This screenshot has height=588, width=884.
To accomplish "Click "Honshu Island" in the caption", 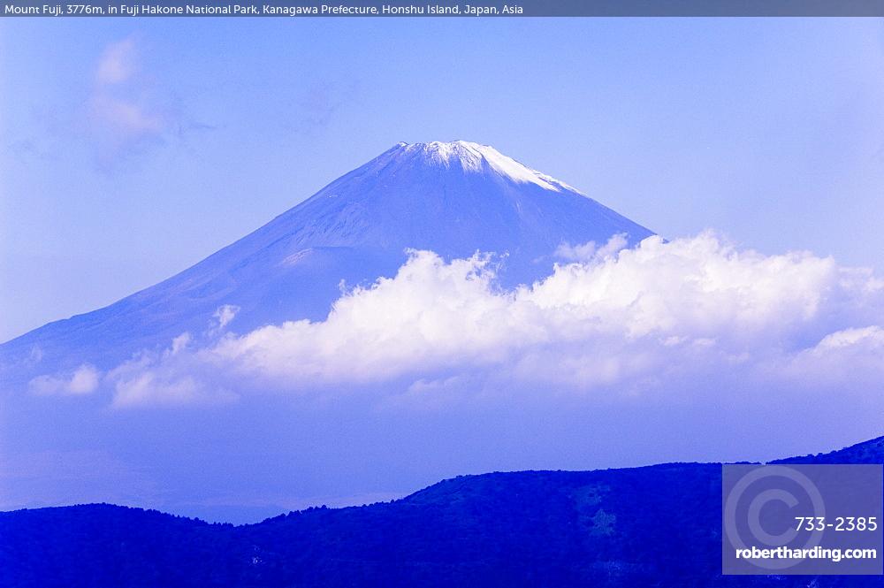I will (x=417, y=9).
